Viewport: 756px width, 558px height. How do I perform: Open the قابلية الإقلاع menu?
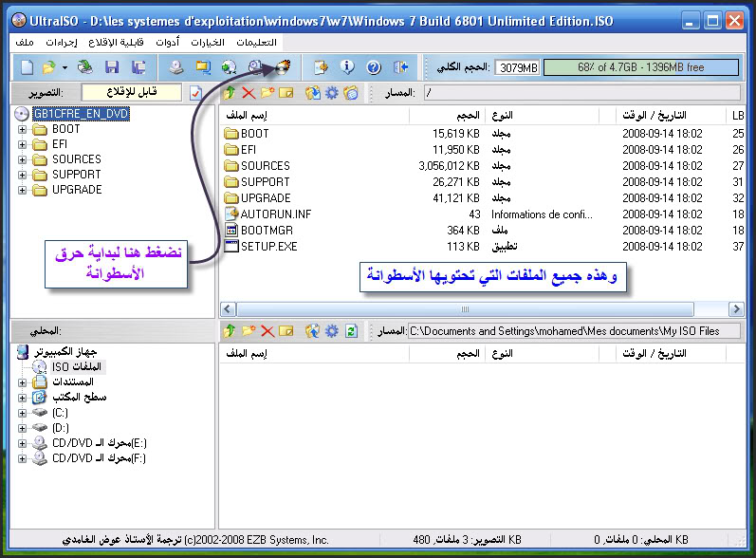click(116, 43)
